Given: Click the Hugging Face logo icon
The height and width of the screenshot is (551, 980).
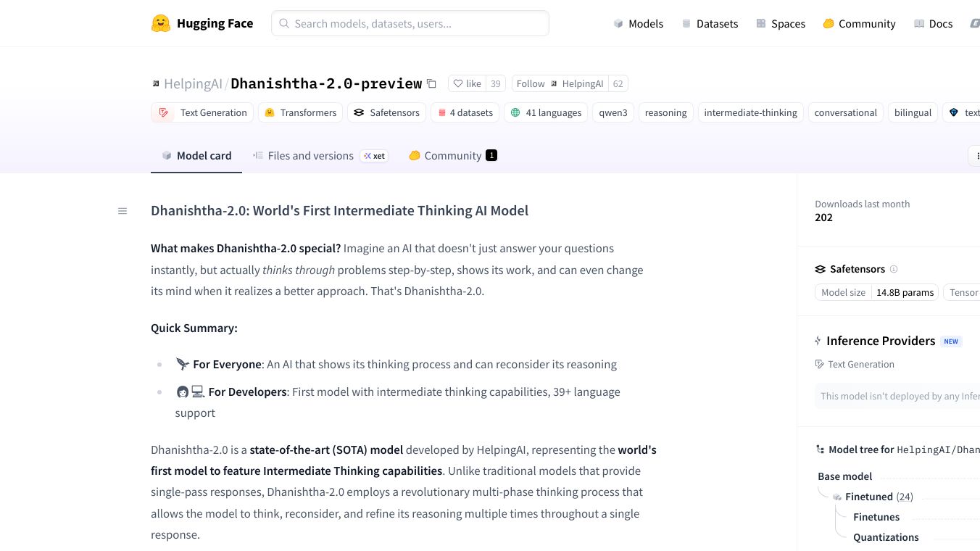Looking at the screenshot, I should click(161, 23).
